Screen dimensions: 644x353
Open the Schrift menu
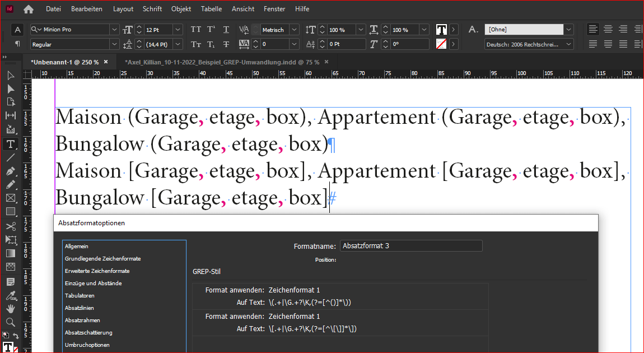tap(152, 8)
